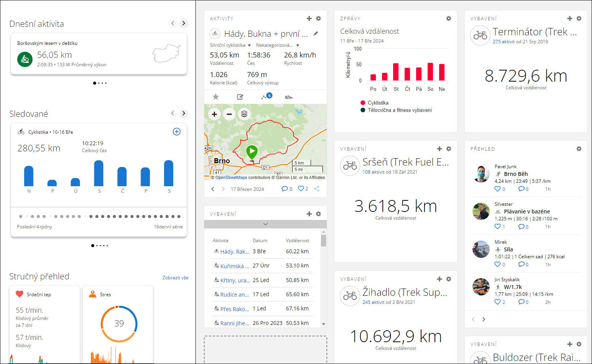Toggle Tělocvična a fitness vybavení legend series
This screenshot has width=592, height=364.
pyautogui.click(x=400, y=110)
